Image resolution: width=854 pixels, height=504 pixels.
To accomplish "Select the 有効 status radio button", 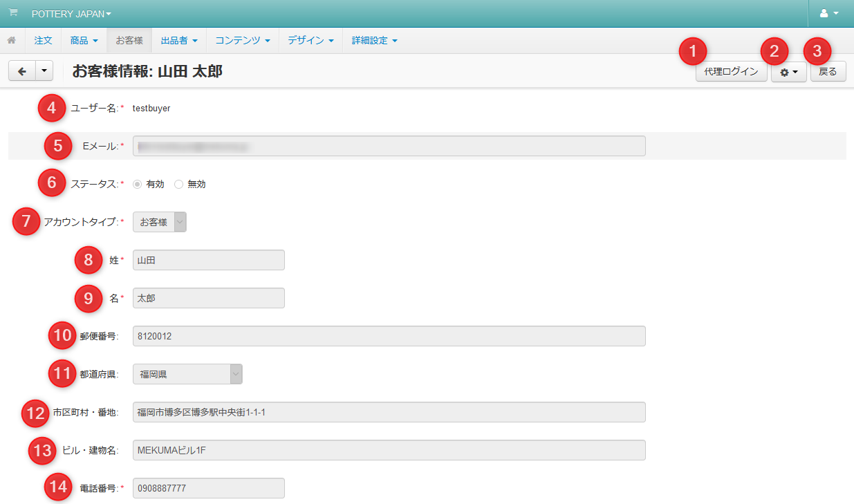I will (x=138, y=185).
